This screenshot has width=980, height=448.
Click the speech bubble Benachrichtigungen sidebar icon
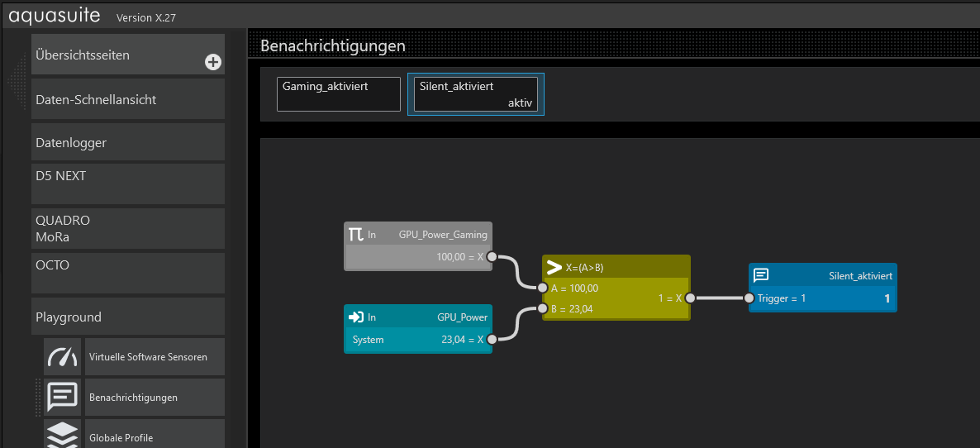click(x=63, y=398)
